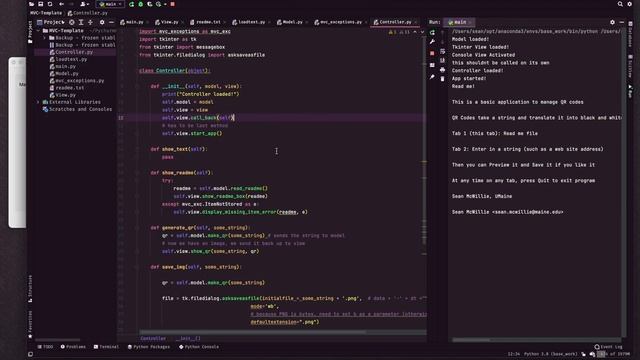Click Expand All icon in Project panel
The height and width of the screenshot is (360, 640).
[x=81, y=22]
